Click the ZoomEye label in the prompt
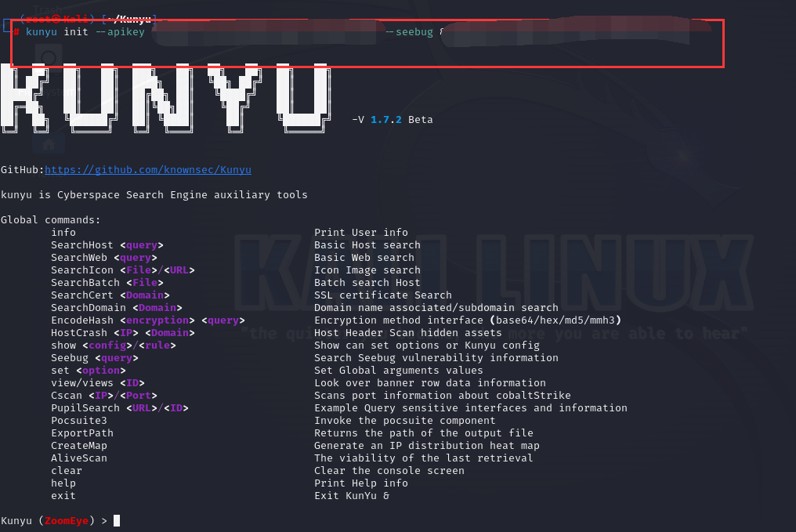Viewport: 796px width, 532px height. 65,520
